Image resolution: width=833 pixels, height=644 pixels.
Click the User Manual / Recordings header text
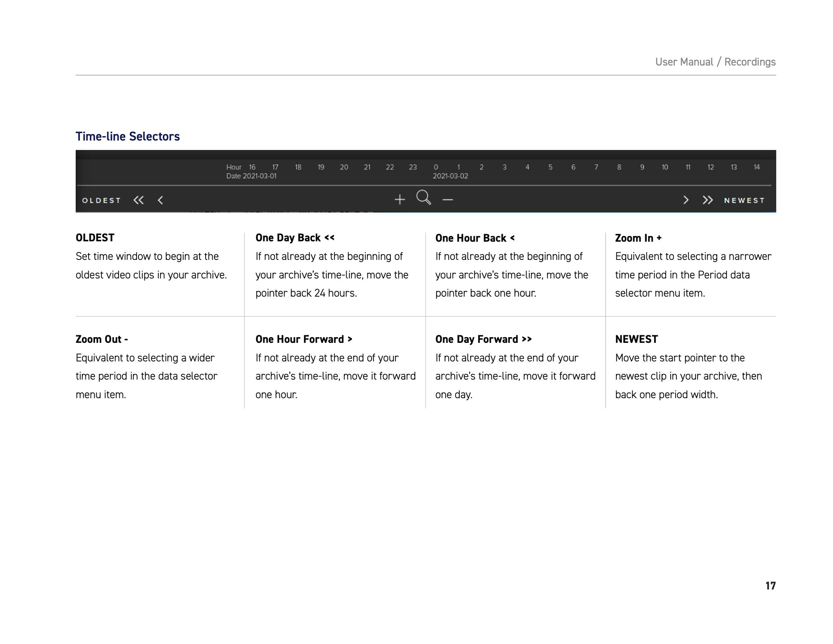pos(715,62)
